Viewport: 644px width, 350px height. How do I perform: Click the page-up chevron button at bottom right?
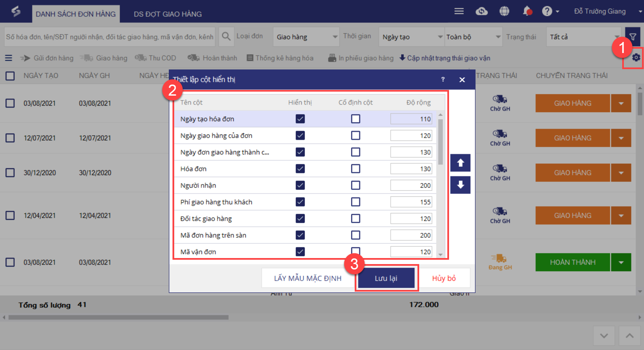click(630, 336)
